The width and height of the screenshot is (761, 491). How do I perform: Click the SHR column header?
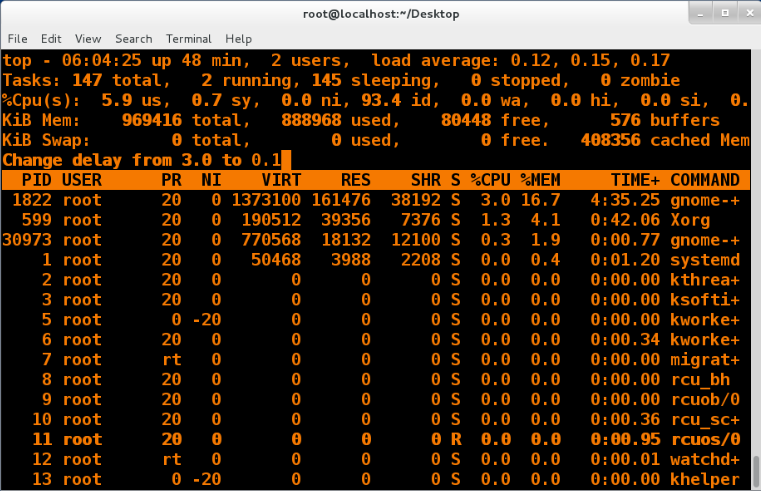point(426,180)
